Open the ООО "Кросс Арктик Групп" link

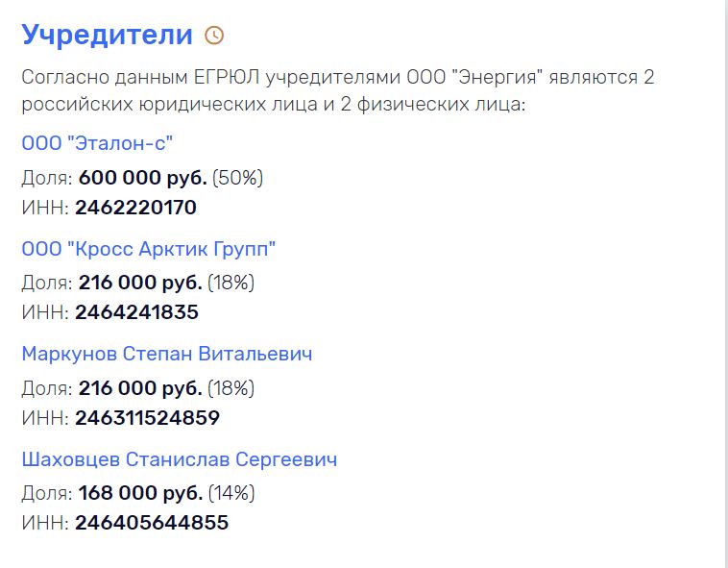pos(149,249)
